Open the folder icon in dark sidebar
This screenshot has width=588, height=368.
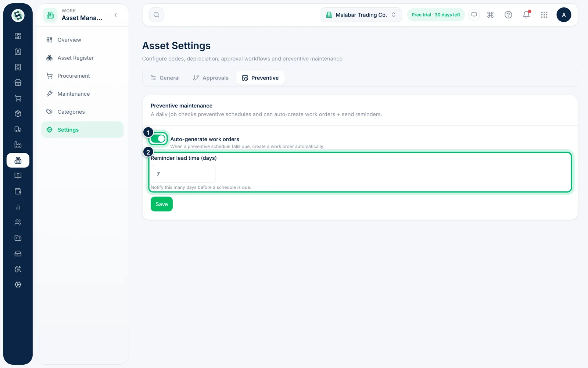[x=18, y=238]
